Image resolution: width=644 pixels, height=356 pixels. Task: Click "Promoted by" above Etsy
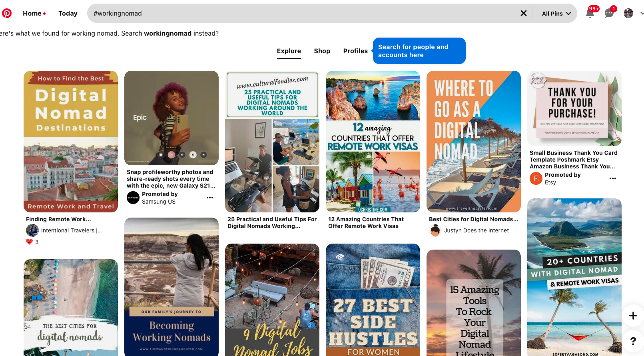[562, 175]
